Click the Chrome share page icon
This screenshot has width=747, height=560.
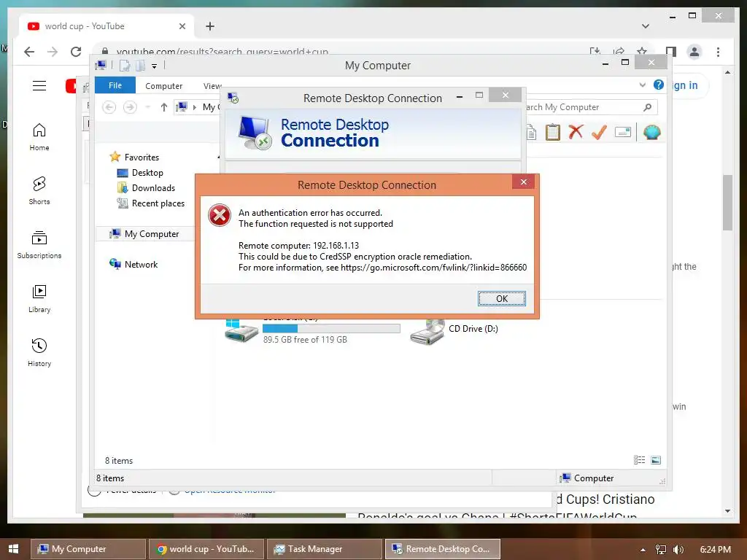(619, 51)
